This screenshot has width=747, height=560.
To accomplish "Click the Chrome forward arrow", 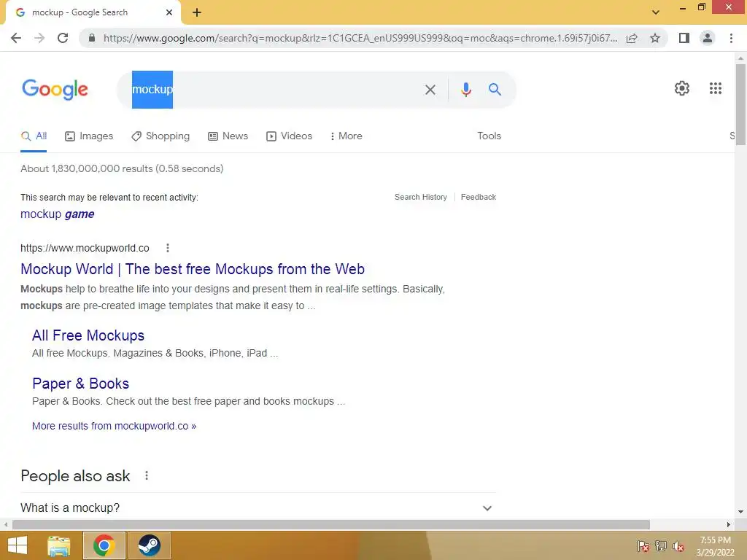I will coord(39,38).
